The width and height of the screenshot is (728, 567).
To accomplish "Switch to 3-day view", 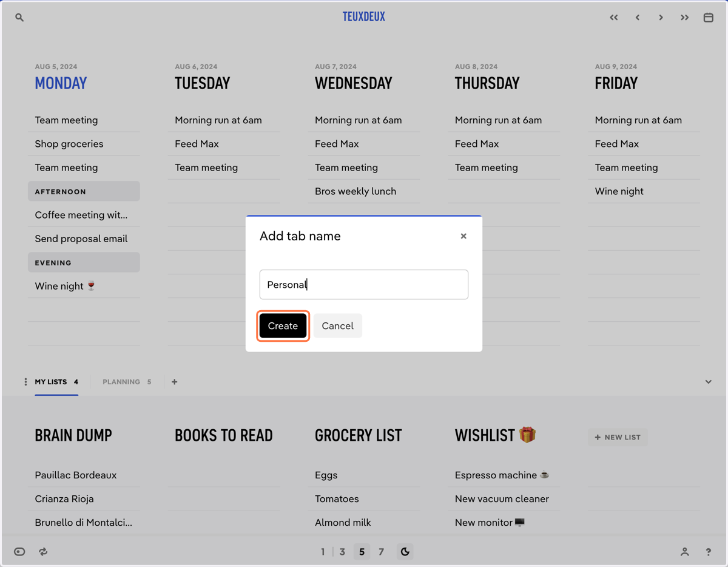I will [342, 552].
